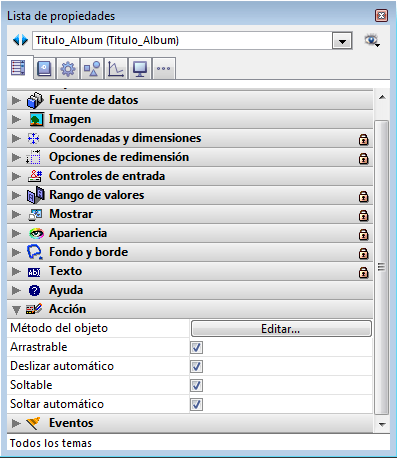The width and height of the screenshot is (397, 458).
Task: Collapse the Acción section triangle
Action: 16,310
